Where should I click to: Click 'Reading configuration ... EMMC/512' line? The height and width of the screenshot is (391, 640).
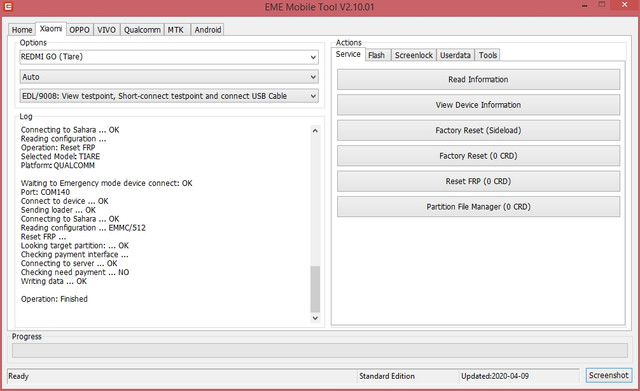tap(83, 228)
